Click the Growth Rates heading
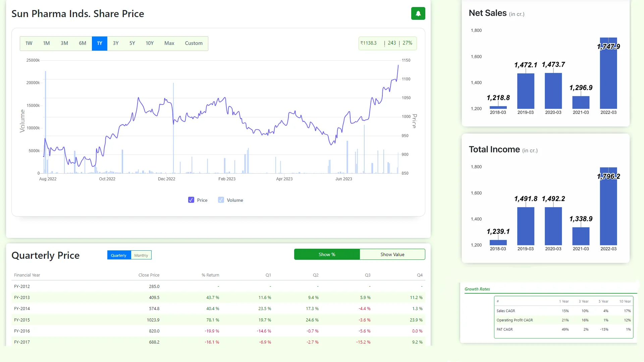This screenshot has height=362, width=644. click(x=477, y=289)
